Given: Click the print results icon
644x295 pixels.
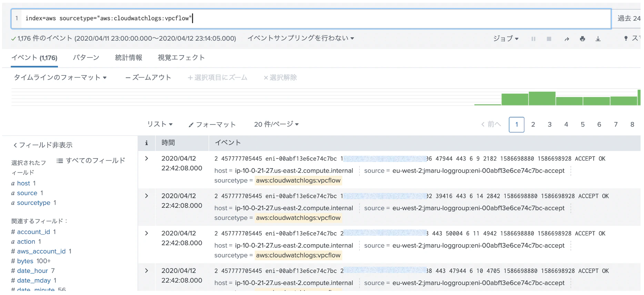Looking at the screenshot, I should [582, 39].
